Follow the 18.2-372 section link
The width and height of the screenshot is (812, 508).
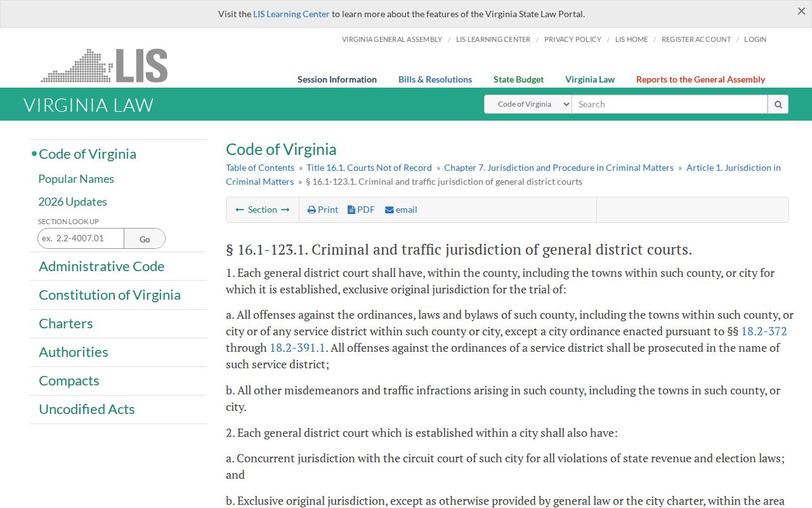764,331
